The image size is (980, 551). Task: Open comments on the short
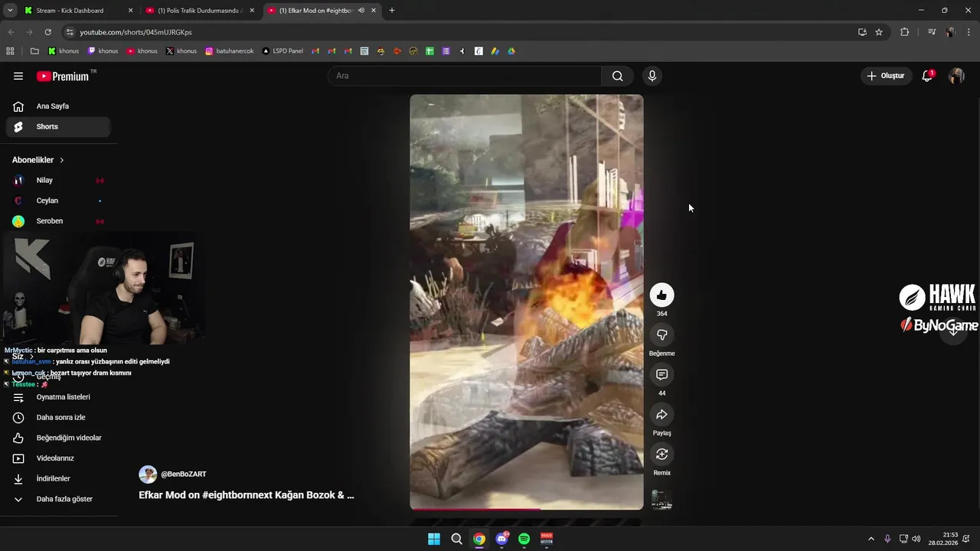tap(661, 375)
